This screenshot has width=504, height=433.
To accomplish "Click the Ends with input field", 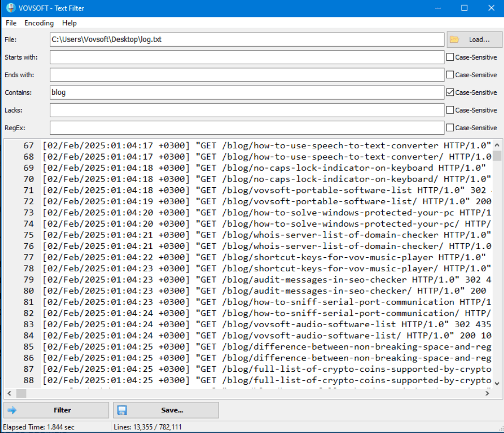I will [247, 75].
